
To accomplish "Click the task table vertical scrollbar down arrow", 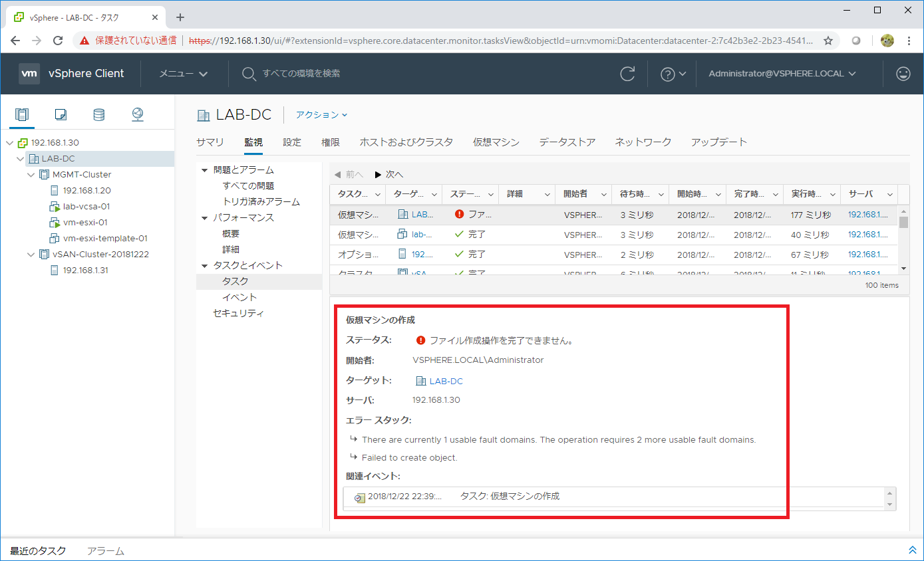I will (903, 268).
